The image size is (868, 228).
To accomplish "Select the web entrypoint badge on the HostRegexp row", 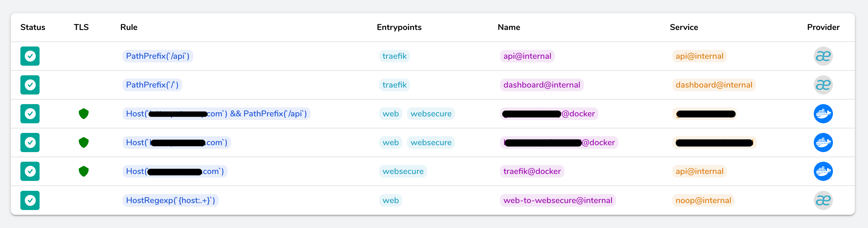I will click(x=390, y=200).
